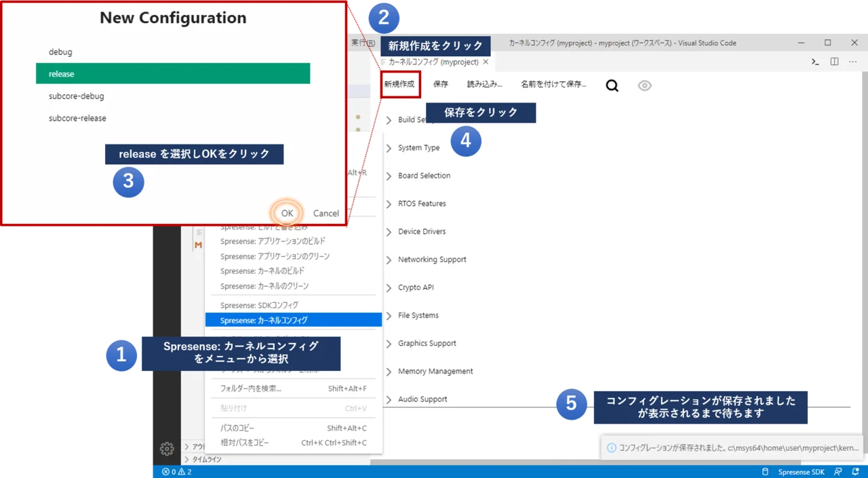Viewport: 868px width, 478px height.
Task: Expand the Audio Support section
Action: coord(417,399)
